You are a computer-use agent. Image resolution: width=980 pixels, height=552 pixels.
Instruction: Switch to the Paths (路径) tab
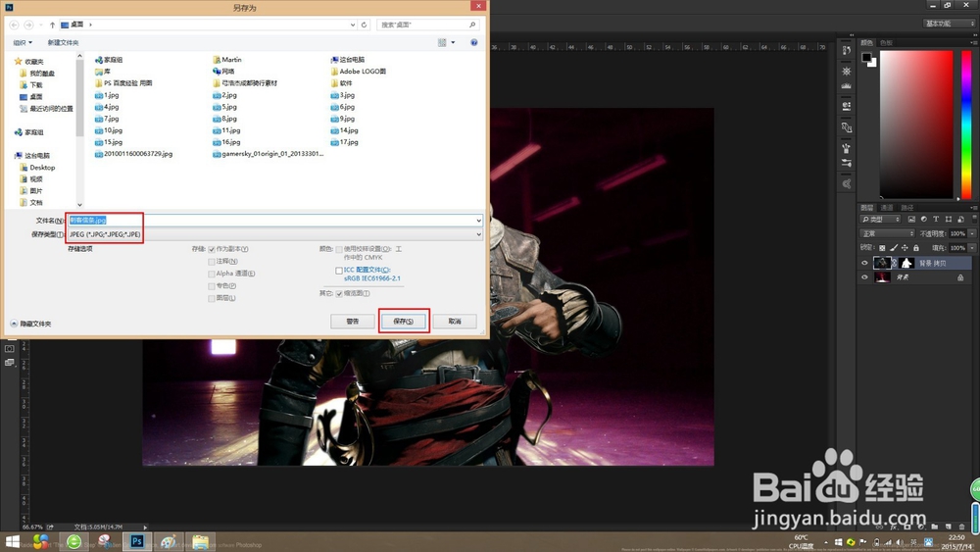907,208
